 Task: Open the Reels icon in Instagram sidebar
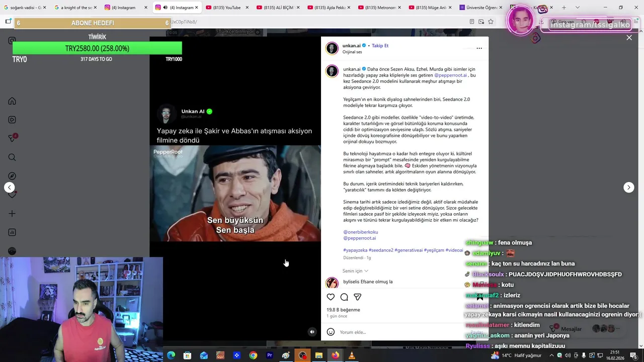coord(12,120)
